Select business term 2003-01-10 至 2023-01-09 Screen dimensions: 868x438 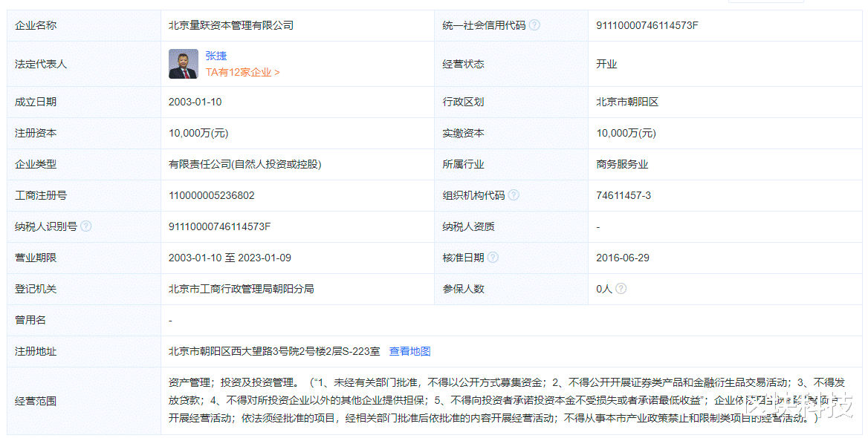230,258
